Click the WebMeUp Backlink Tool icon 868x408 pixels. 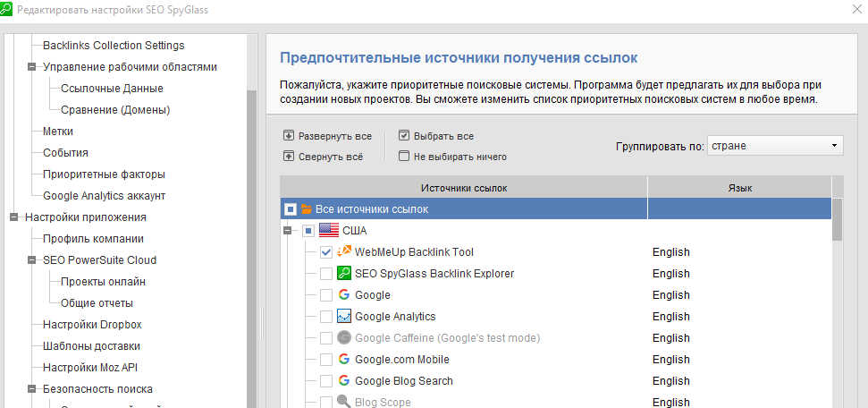tap(344, 252)
